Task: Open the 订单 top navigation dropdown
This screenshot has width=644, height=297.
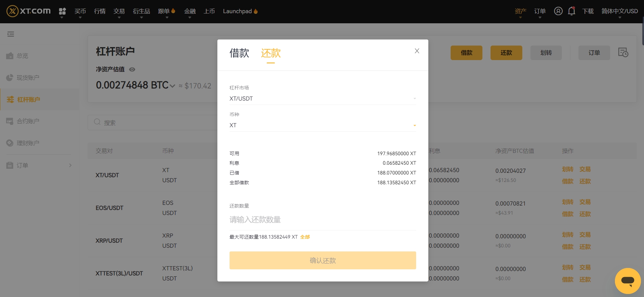Action: pos(540,11)
